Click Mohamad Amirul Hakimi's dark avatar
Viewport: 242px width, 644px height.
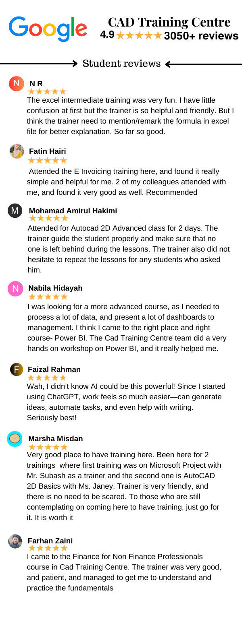15,211
